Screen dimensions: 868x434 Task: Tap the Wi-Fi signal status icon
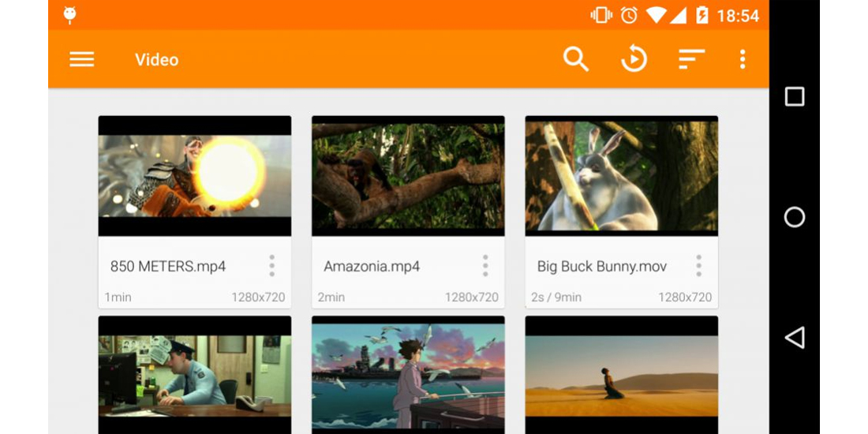click(x=656, y=15)
